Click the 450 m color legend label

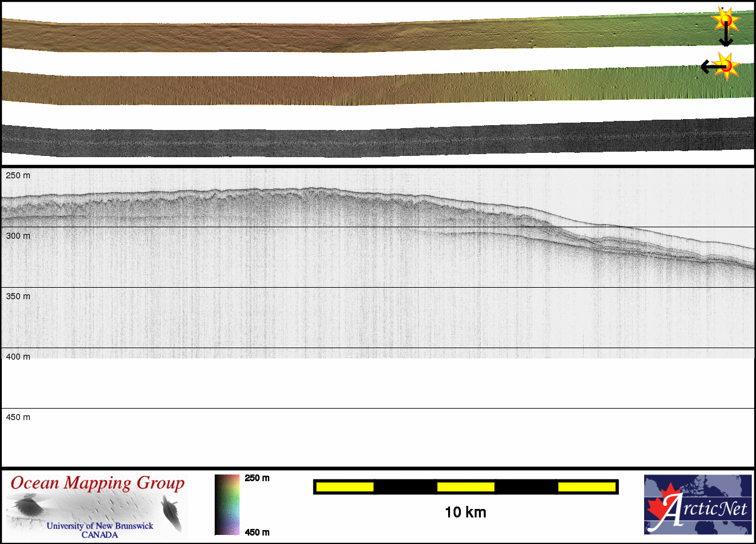click(x=257, y=532)
